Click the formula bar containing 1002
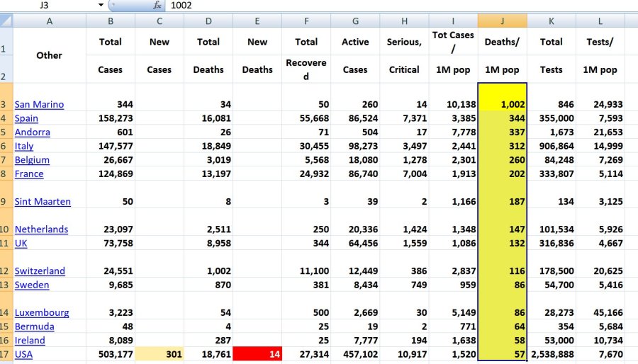 tap(397, 5)
